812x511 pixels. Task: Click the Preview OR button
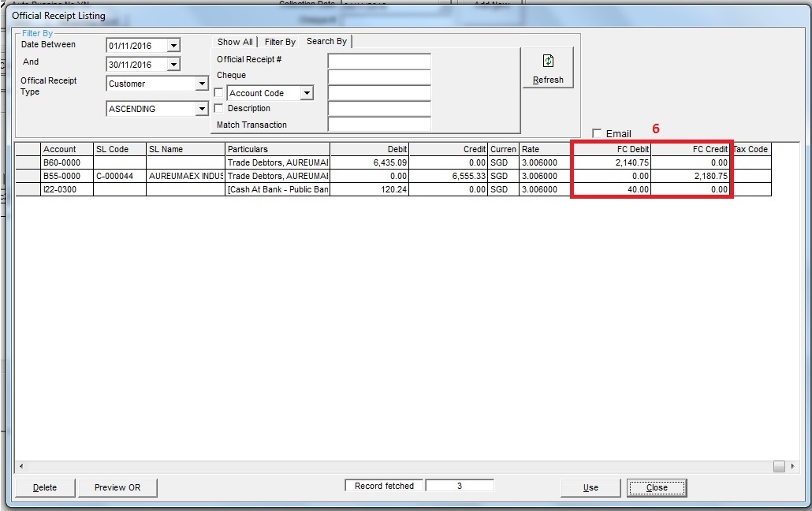click(x=117, y=487)
